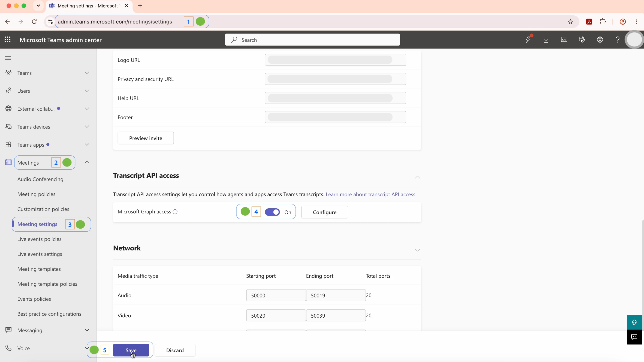The image size is (644, 362).
Task: Click the Discard button
Action: (175, 350)
